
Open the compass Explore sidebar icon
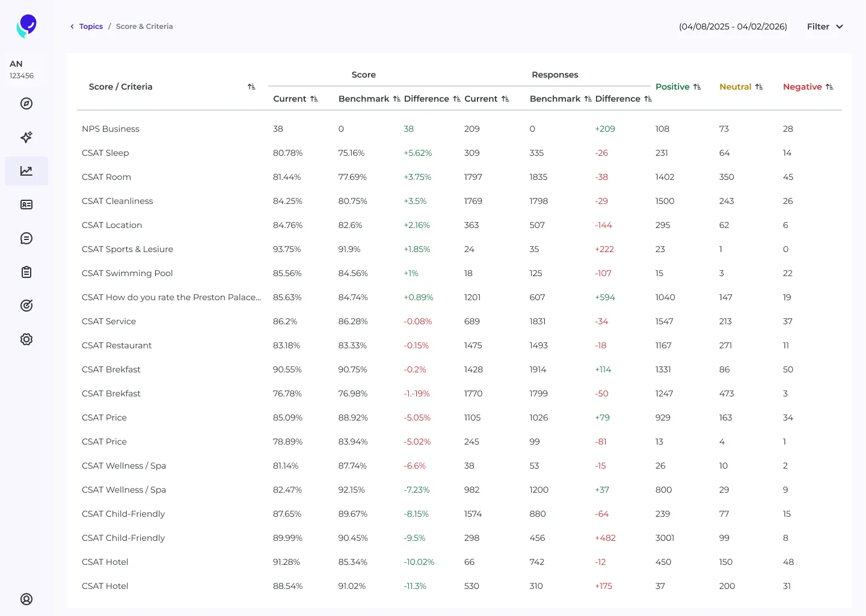[26, 103]
